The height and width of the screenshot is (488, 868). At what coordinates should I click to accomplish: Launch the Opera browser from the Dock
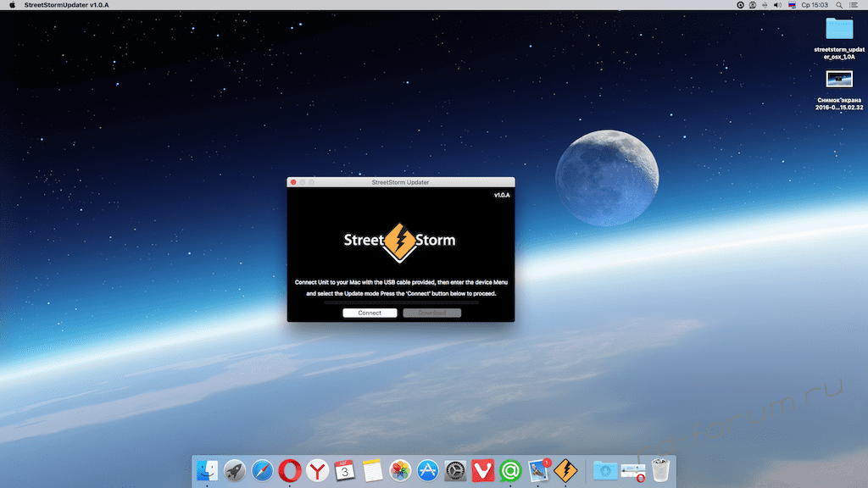click(x=290, y=471)
